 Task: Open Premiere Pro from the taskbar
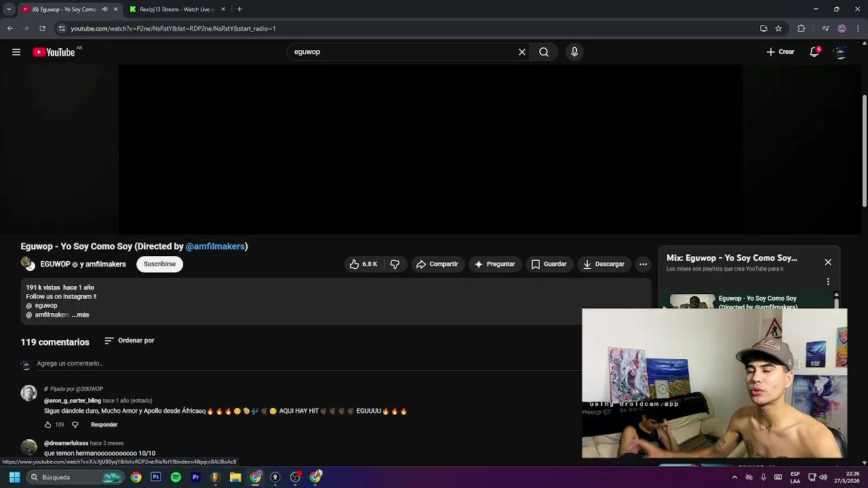tap(195, 477)
